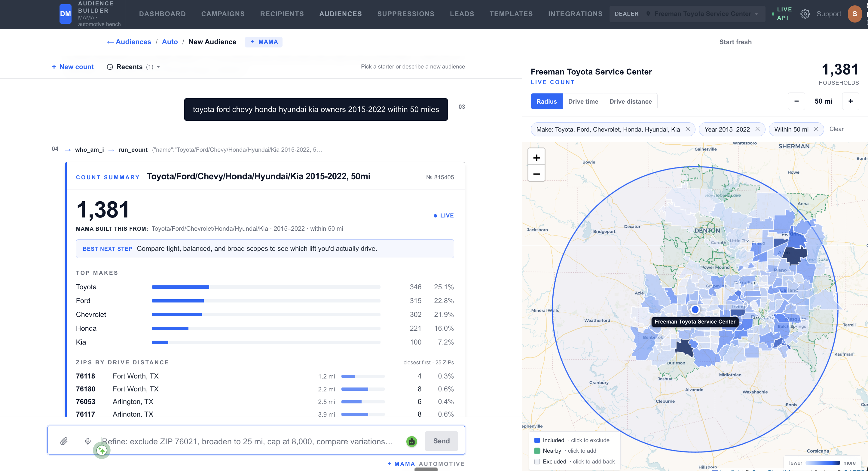Click the clock icon beside Recents
The image size is (868, 471).
coord(110,67)
